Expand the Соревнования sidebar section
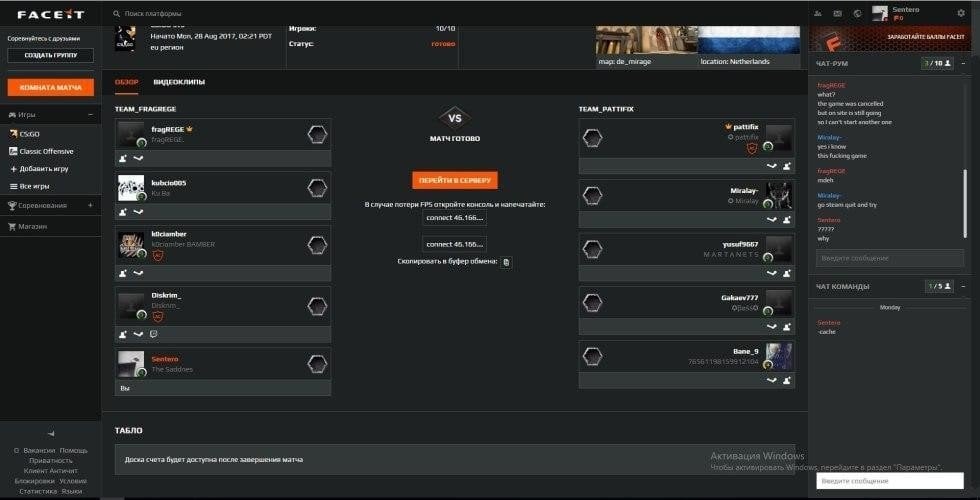 click(x=90, y=205)
